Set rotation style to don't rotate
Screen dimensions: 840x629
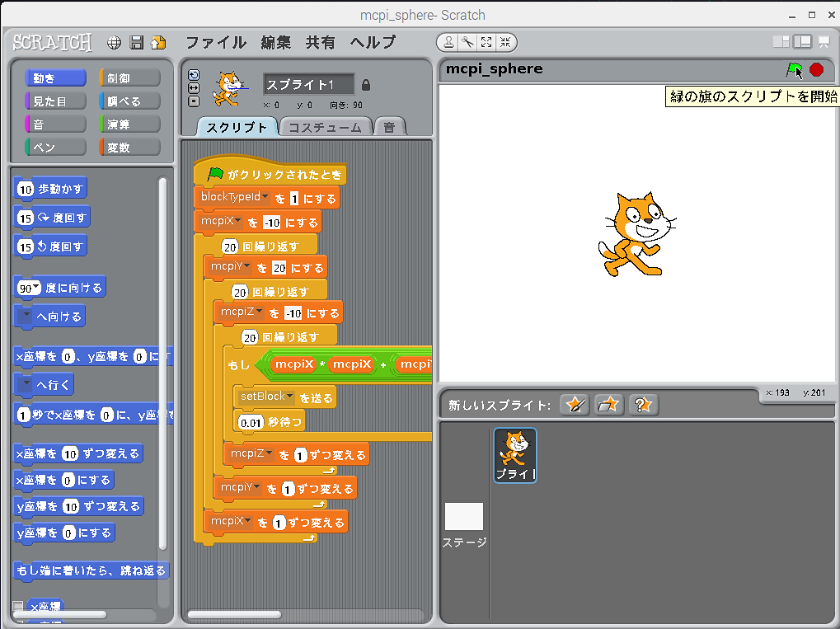(x=194, y=101)
